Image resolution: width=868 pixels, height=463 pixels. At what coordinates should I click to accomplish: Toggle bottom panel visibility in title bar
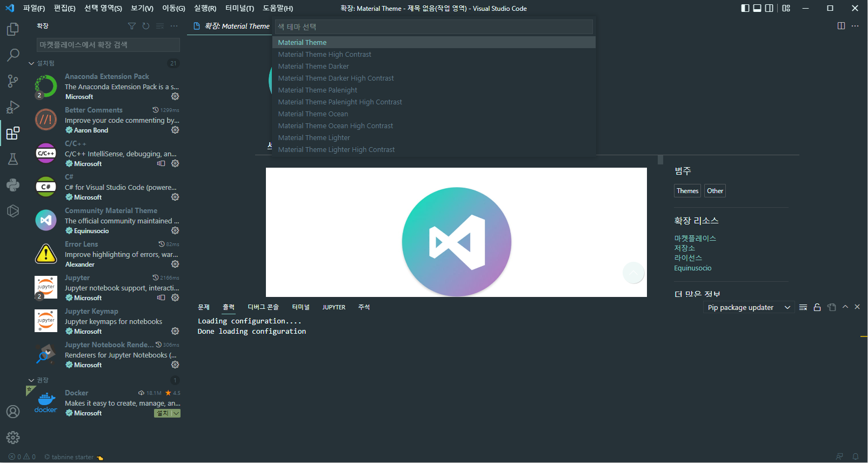(x=757, y=8)
